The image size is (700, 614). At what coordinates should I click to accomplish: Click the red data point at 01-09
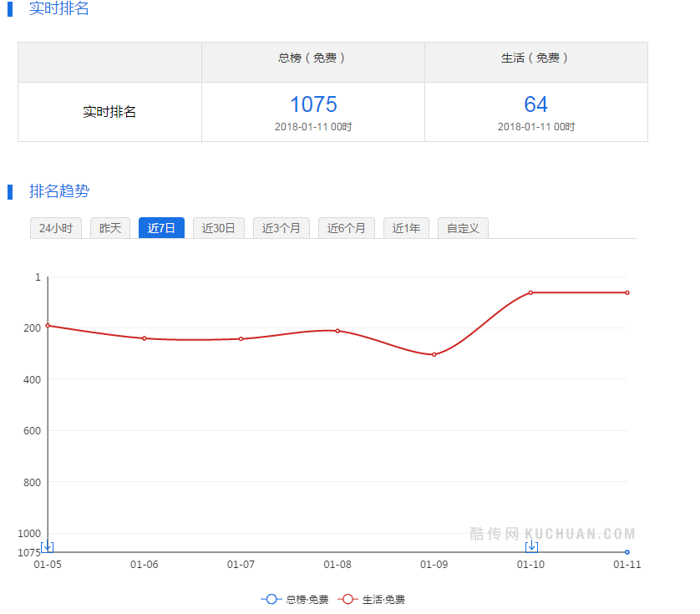coord(434,355)
